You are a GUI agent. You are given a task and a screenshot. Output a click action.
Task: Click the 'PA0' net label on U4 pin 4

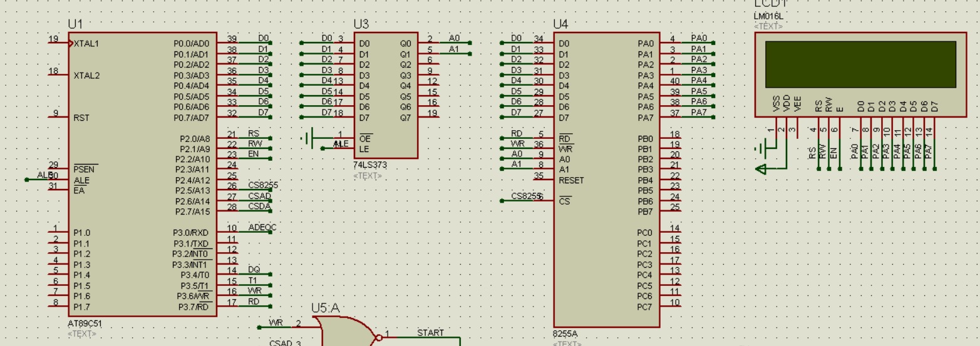(x=699, y=39)
